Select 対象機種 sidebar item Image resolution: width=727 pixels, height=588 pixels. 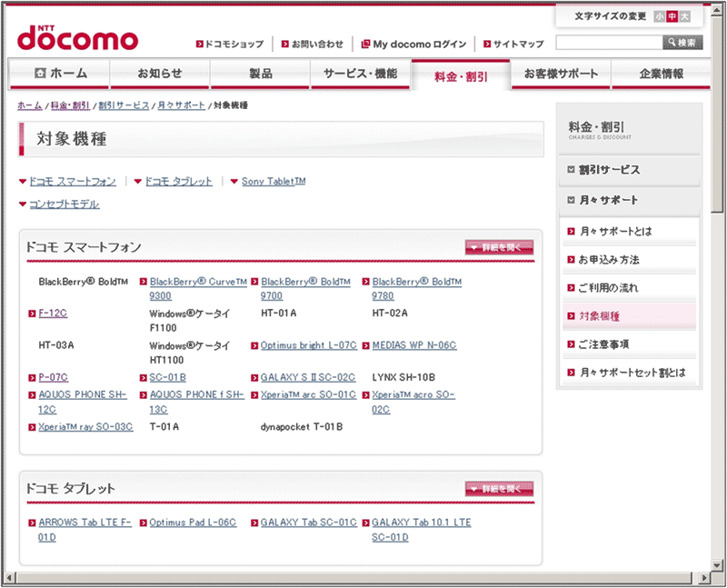point(629,316)
